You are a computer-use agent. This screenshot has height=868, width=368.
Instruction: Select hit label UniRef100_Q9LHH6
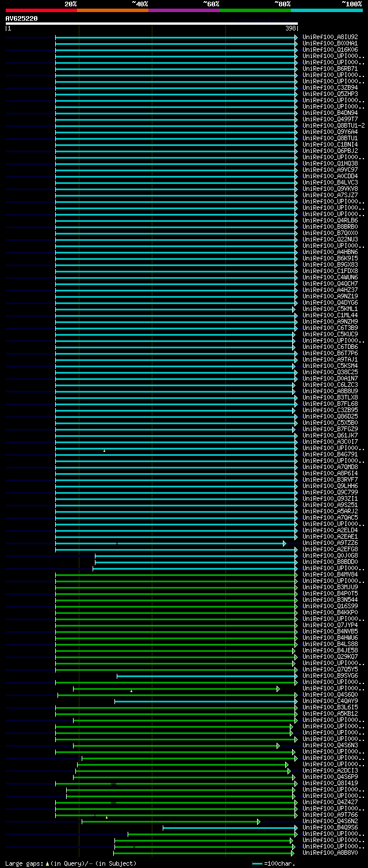point(330,486)
